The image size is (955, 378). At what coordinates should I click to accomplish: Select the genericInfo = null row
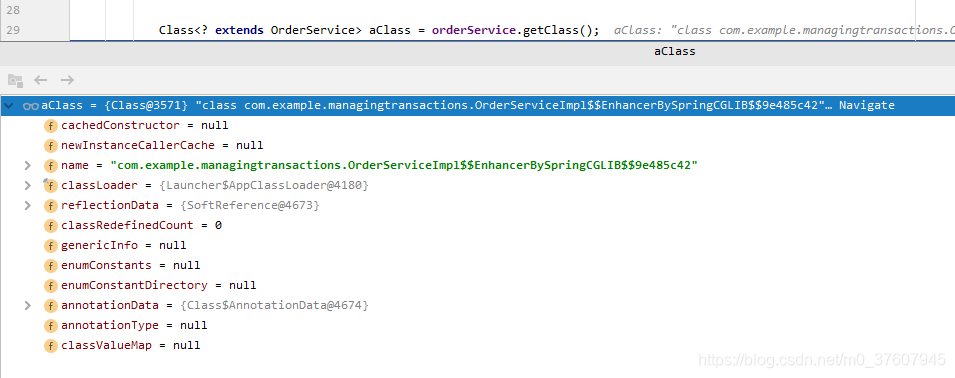478,245
